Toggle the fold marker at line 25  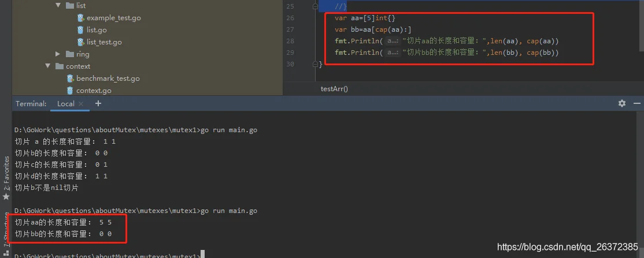click(314, 6)
